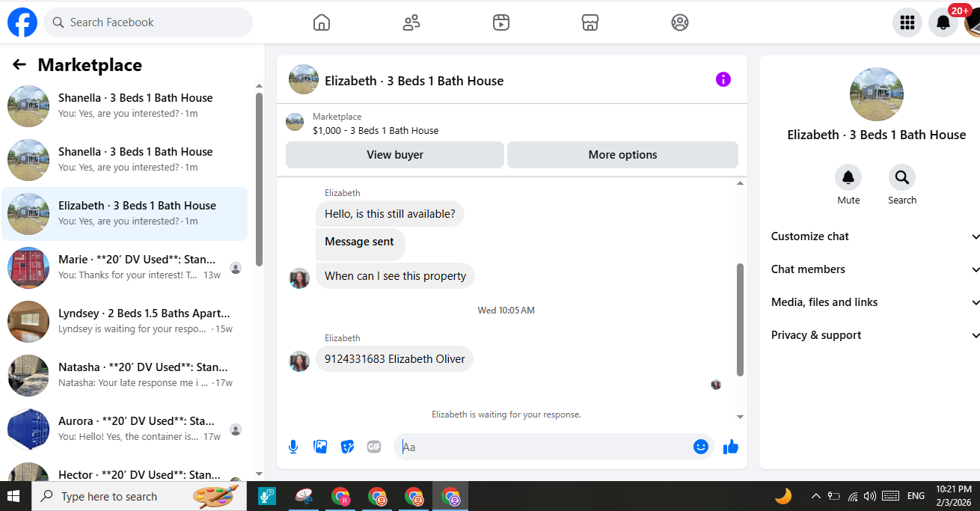This screenshot has width=980, height=511.
Task: Mute the Elizabeth conversation
Action: pyautogui.click(x=848, y=177)
